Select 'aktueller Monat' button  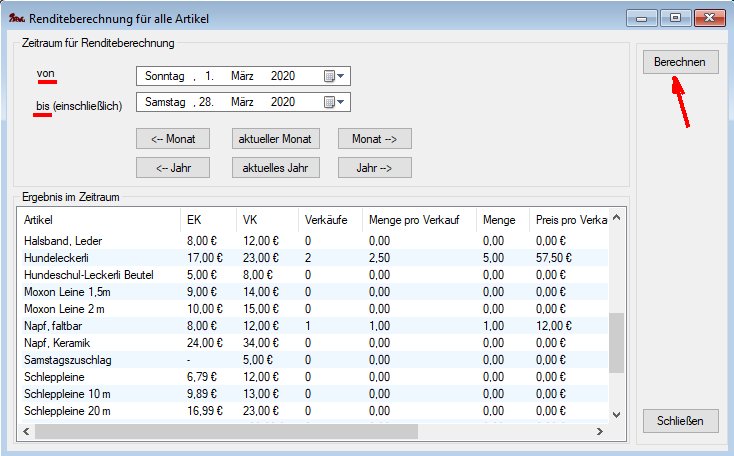point(273,139)
